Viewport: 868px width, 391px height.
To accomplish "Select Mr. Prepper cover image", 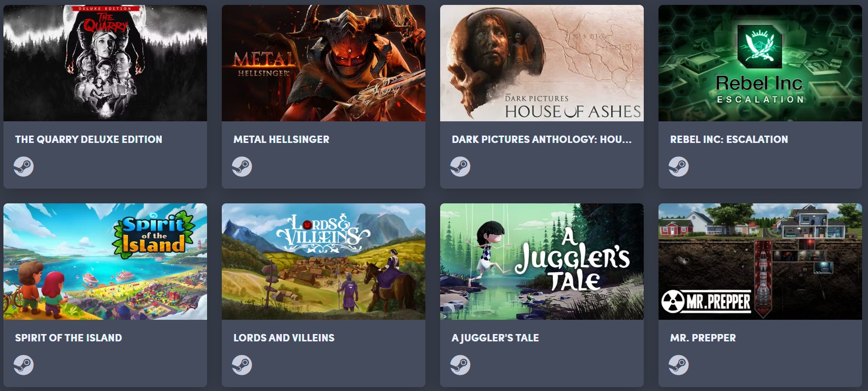I will tap(760, 261).
